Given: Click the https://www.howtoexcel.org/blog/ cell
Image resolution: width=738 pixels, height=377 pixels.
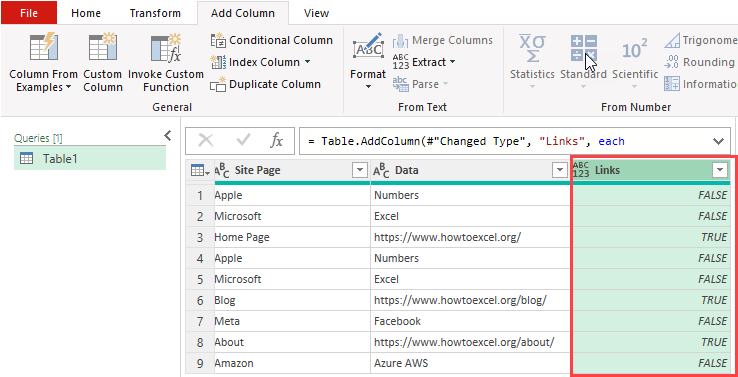Looking at the screenshot, I should tap(470, 300).
